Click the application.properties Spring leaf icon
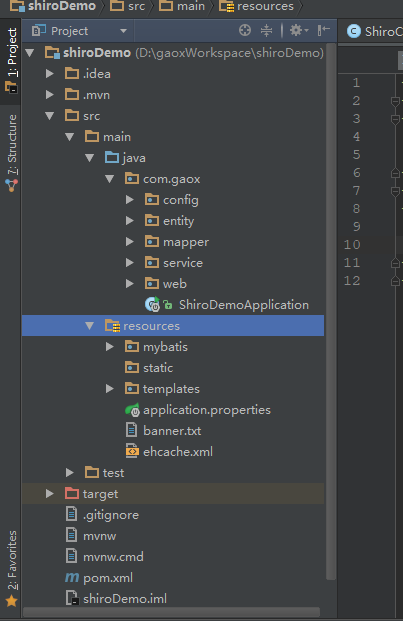 pos(132,410)
